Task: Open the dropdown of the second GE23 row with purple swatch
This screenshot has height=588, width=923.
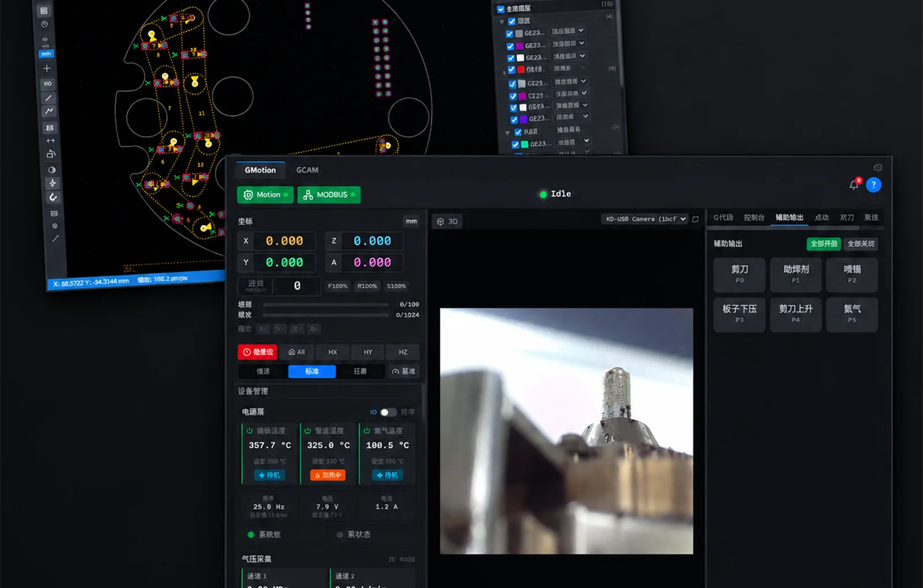Action: (x=568, y=43)
